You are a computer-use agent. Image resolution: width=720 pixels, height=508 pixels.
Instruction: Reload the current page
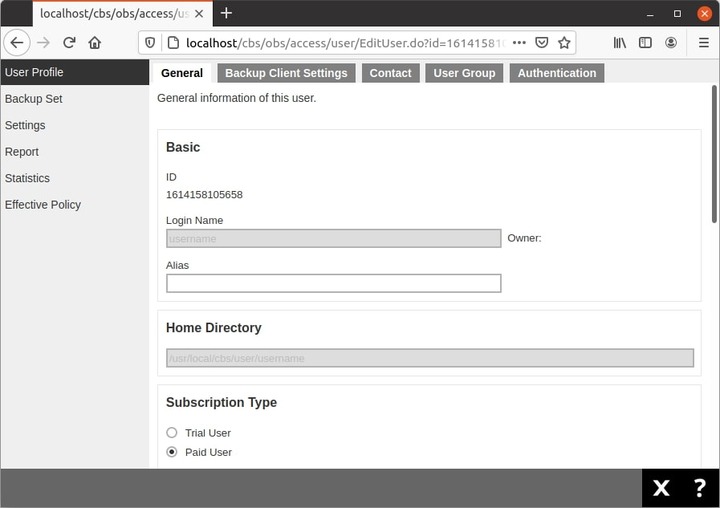(x=69, y=43)
